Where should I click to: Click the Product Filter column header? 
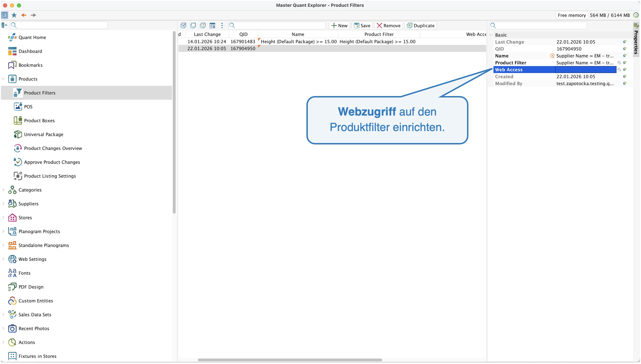coord(379,34)
